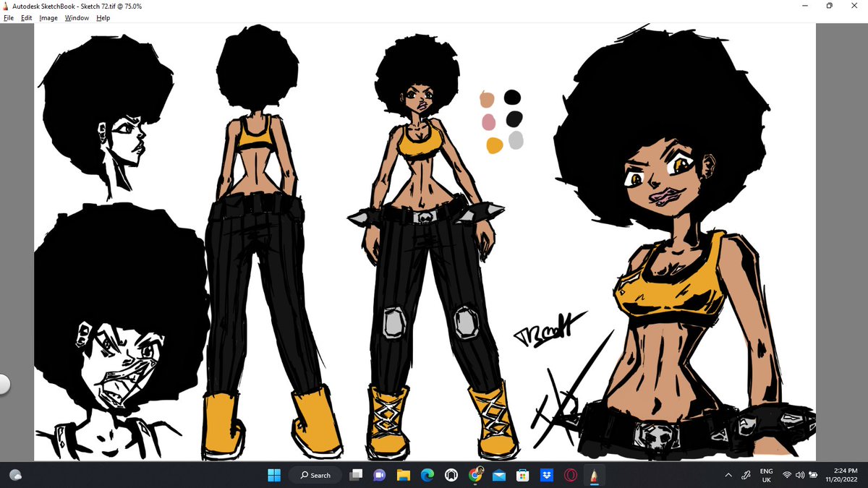Open the Mail app from taskbar
The width and height of the screenshot is (868, 488).
click(x=498, y=475)
